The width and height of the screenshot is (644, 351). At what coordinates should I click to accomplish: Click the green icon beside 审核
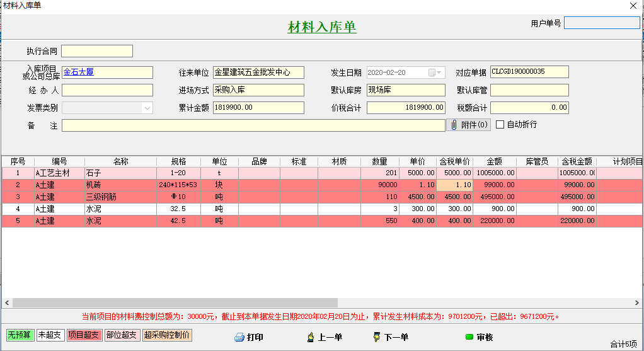pos(469,337)
